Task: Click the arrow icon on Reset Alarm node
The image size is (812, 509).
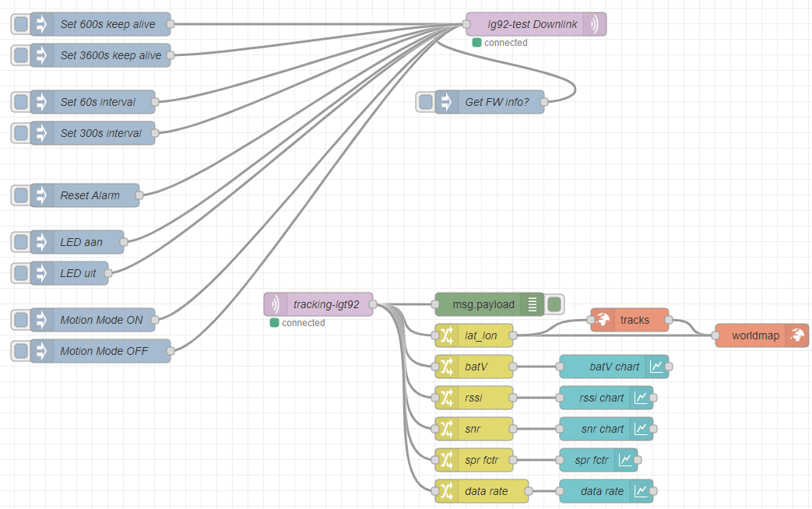Action: click(x=42, y=195)
